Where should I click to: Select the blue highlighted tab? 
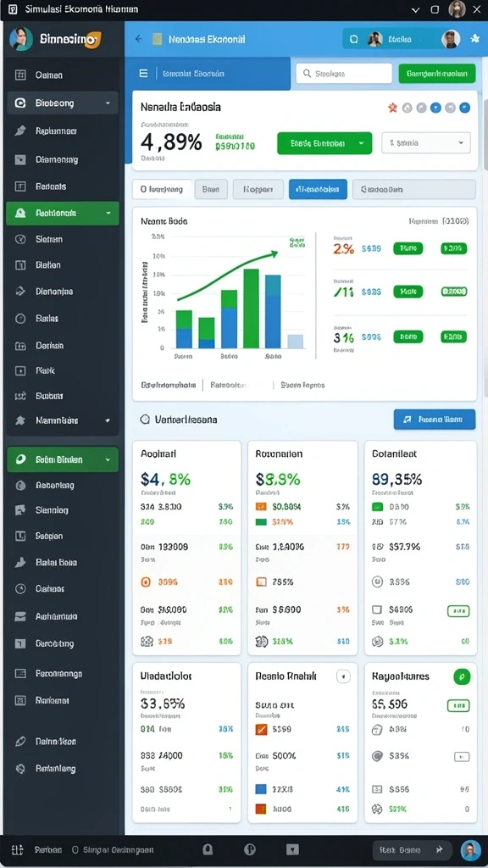(318, 189)
